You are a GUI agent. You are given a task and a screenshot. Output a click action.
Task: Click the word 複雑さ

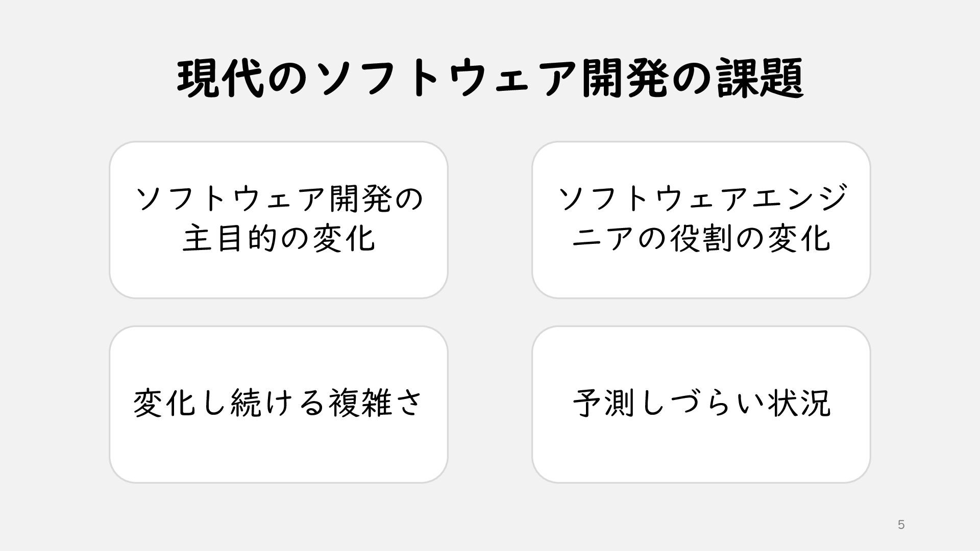click(x=375, y=403)
